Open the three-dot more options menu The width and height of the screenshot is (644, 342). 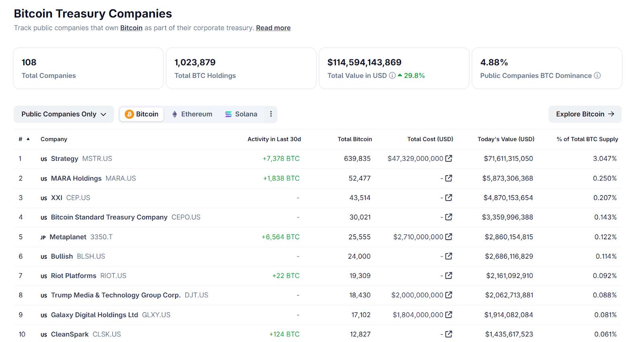coord(271,114)
